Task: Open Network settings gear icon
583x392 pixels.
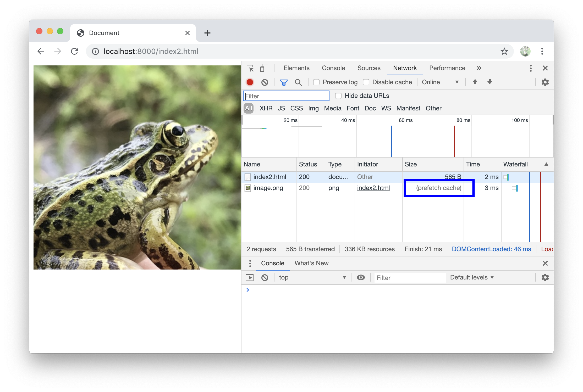Action: click(x=545, y=82)
